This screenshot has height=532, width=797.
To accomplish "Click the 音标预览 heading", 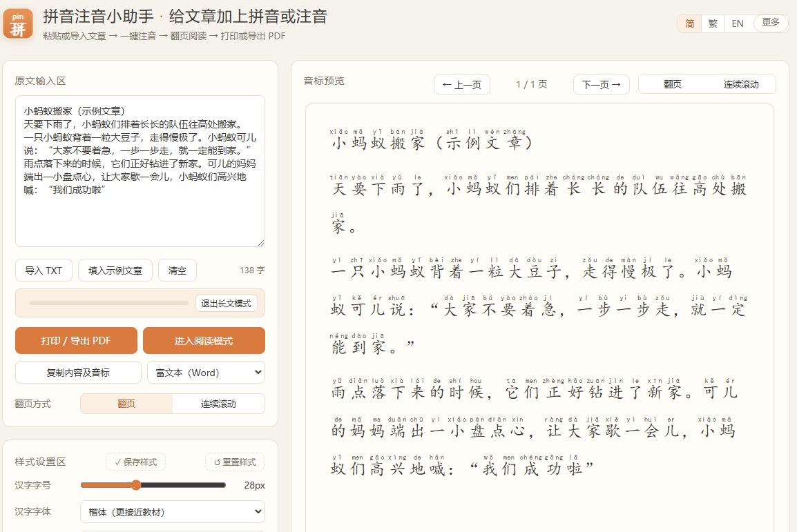I will click(324, 81).
